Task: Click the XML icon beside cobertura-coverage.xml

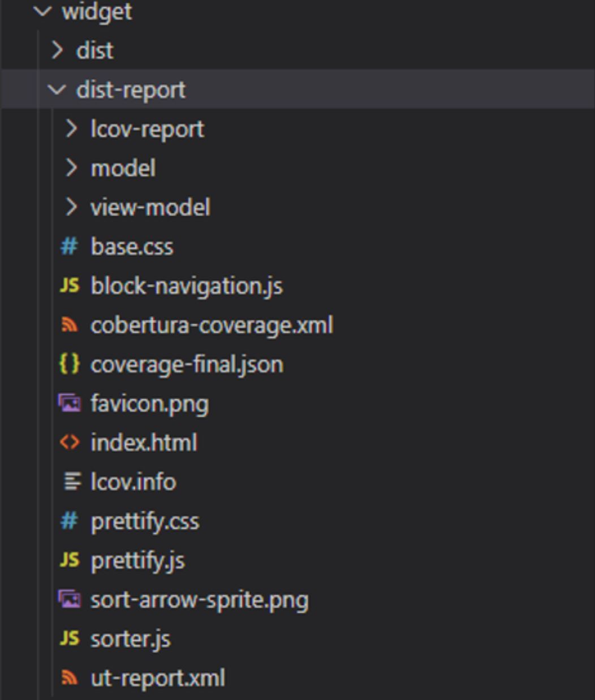Action: pyautogui.click(x=69, y=325)
